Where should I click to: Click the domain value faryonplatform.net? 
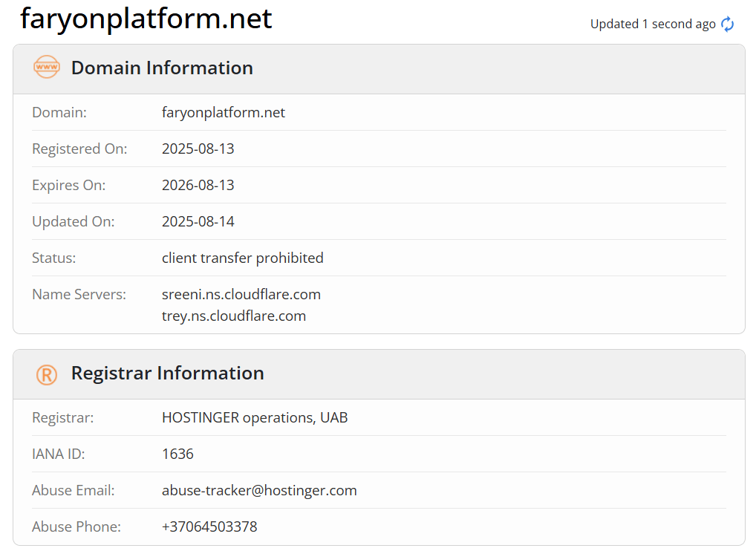pyautogui.click(x=224, y=112)
